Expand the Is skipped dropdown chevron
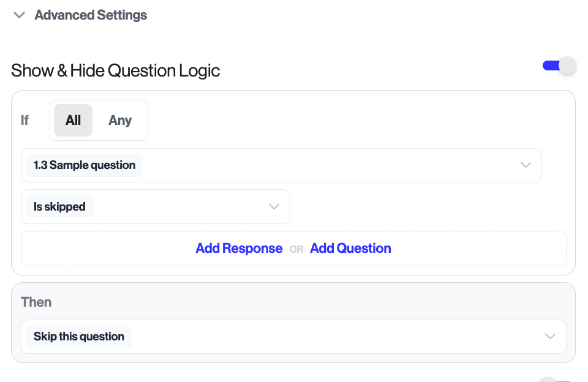Screen dimensions: 588x382 pos(274,207)
